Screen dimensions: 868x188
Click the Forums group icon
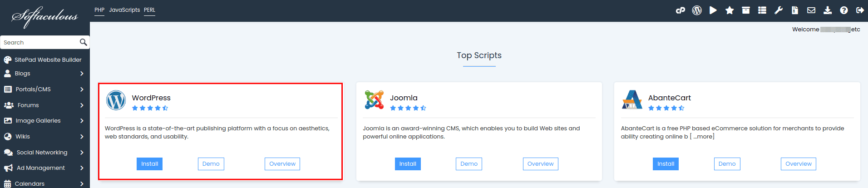[x=9, y=105]
